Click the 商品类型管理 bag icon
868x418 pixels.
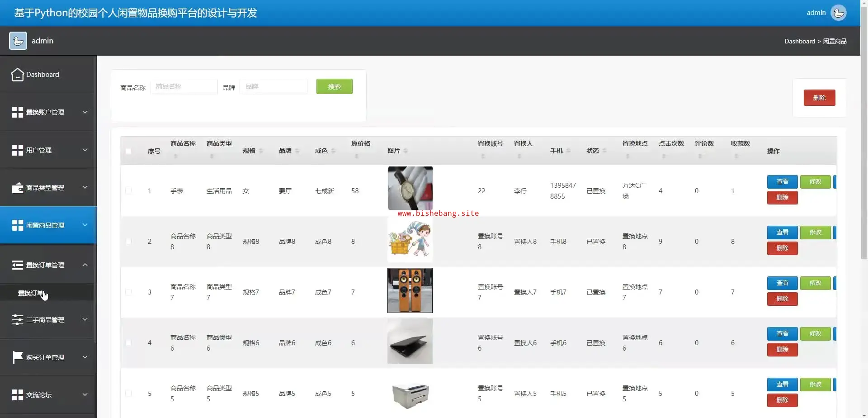point(17,188)
